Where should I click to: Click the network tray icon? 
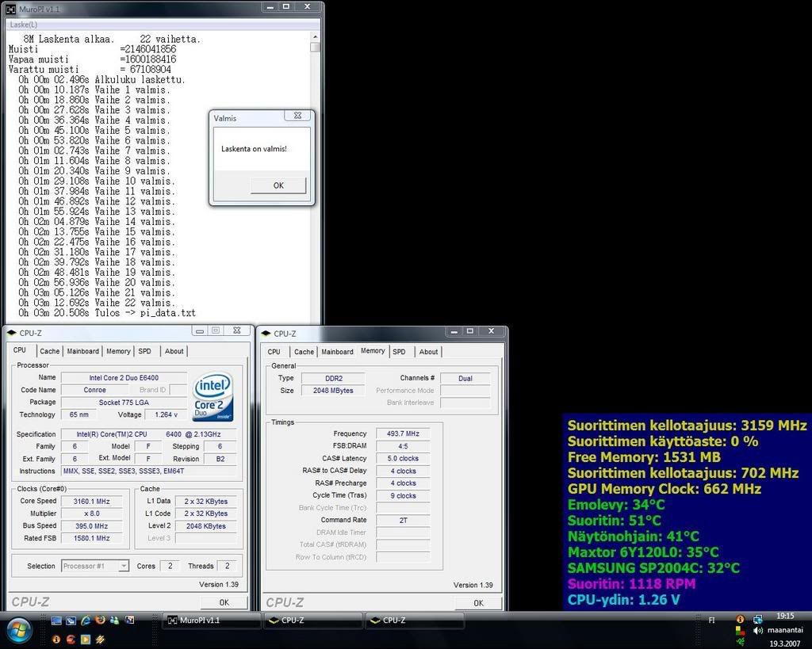(758, 619)
